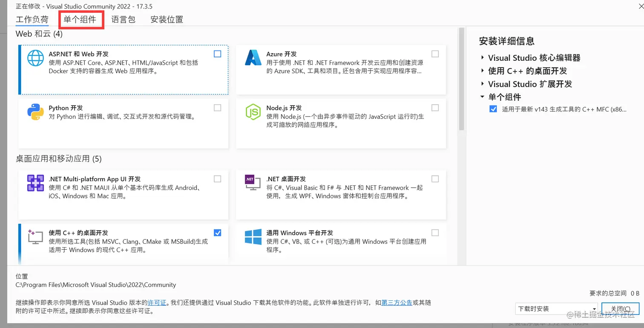The width and height of the screenshot is (644, 328).
Task: Click the ASP.NET globe icon
Action: click(x=36, y=58)
